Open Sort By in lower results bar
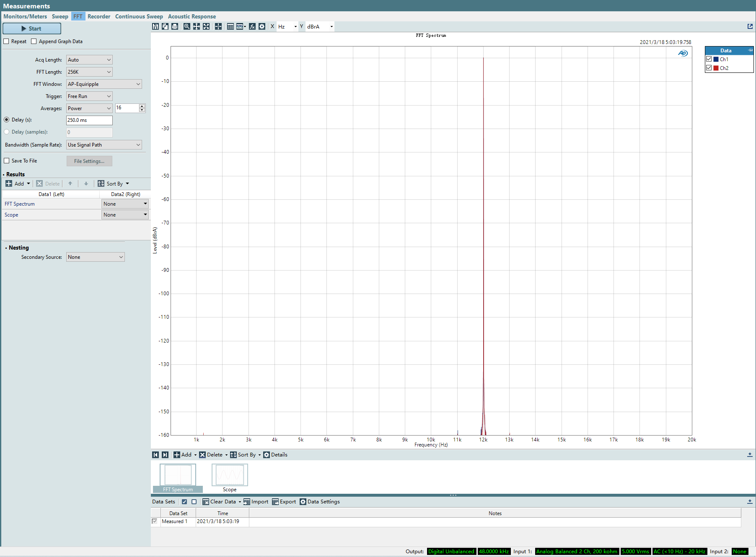The width and height of the screenshot is (756, 557). pos(245,455)
